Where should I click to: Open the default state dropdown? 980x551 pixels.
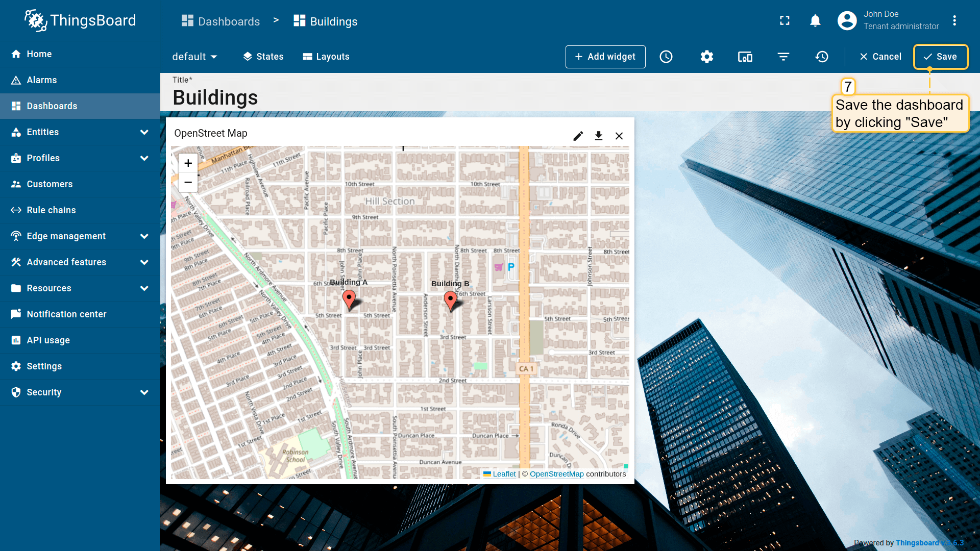click(194, 57)
